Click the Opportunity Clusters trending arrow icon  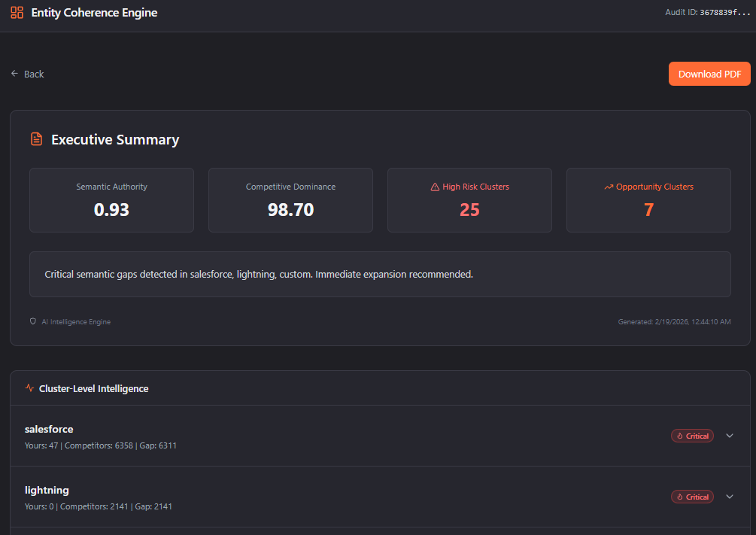[609, 187]
